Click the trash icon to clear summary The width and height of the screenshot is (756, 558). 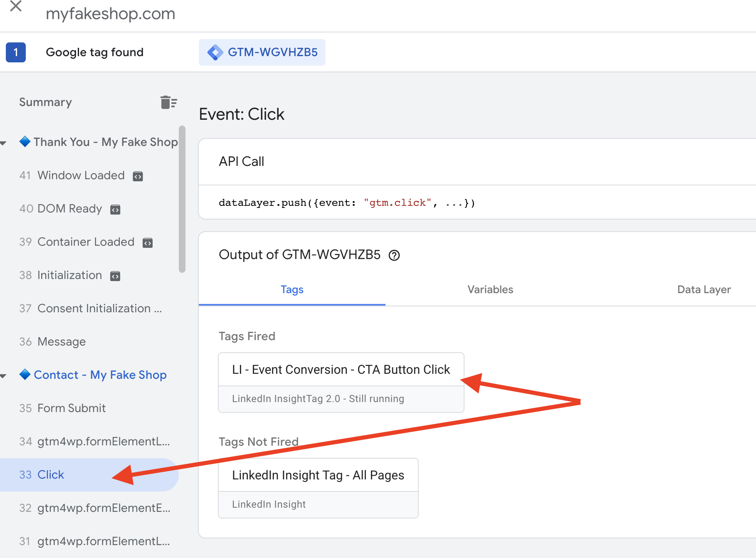pos(168,102)
